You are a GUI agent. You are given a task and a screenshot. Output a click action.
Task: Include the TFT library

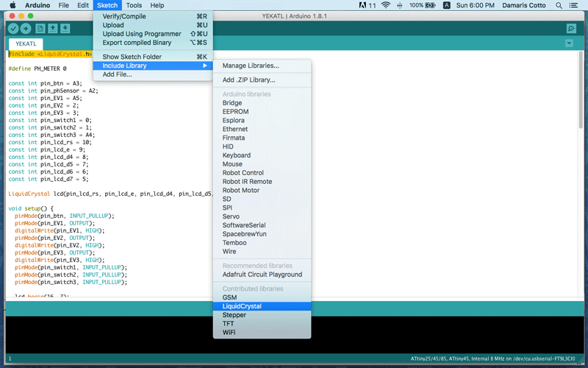pos(262,324)
